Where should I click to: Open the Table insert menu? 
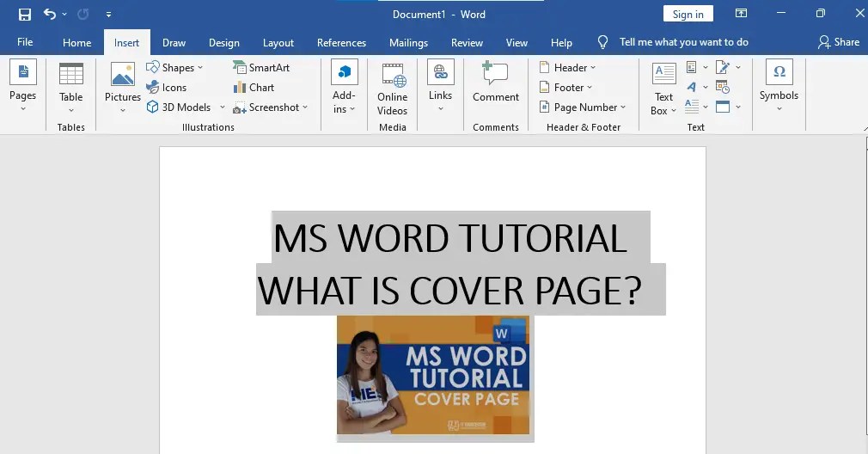coord(70,87)
